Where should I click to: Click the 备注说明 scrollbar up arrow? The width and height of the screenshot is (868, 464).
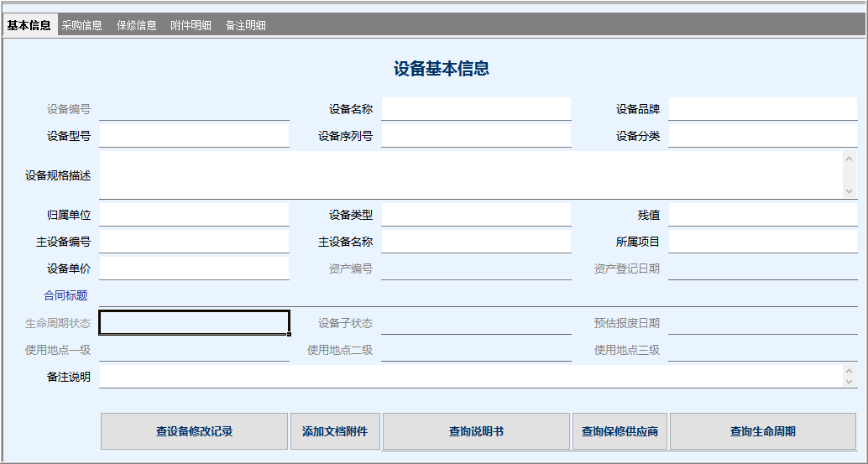tap(850, 371)
